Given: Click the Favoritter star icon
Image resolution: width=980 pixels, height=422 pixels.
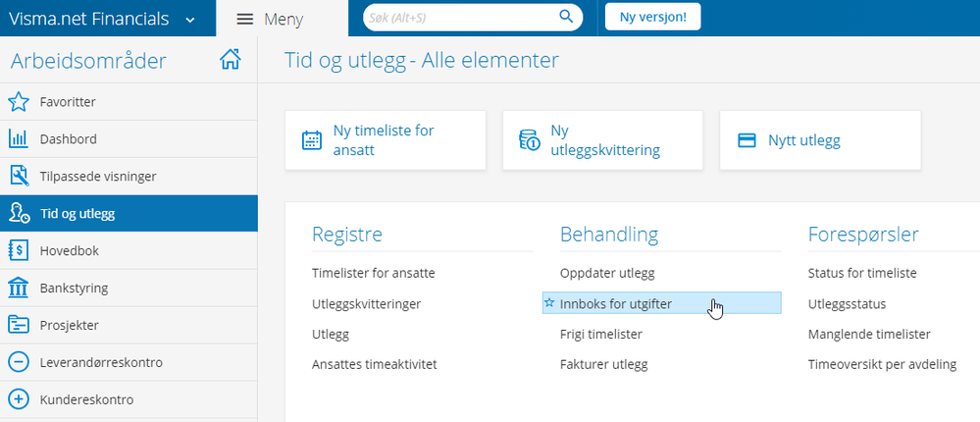Looking at the screenshot, I should point(18,102).
